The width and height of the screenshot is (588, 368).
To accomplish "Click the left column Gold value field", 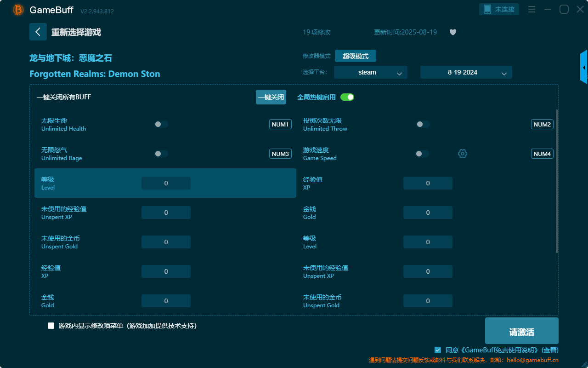I will pyautogui.click(x=166, y=301).
